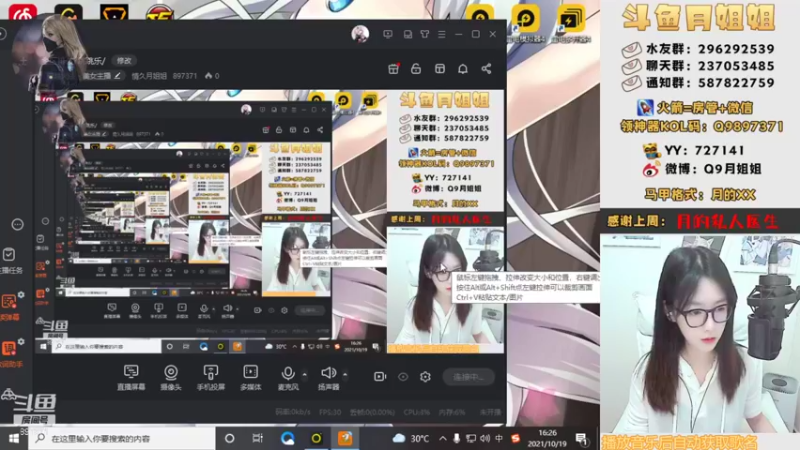Image resolution: width=800 pixels, height=450 pixels.
Task: Click the 码率:0kb/s status text
Action: [x=293, y=412]
